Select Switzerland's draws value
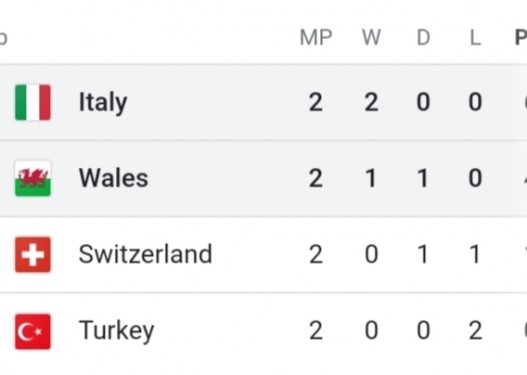The height and width of the screenshot is (375, 527). coord(423,254)
